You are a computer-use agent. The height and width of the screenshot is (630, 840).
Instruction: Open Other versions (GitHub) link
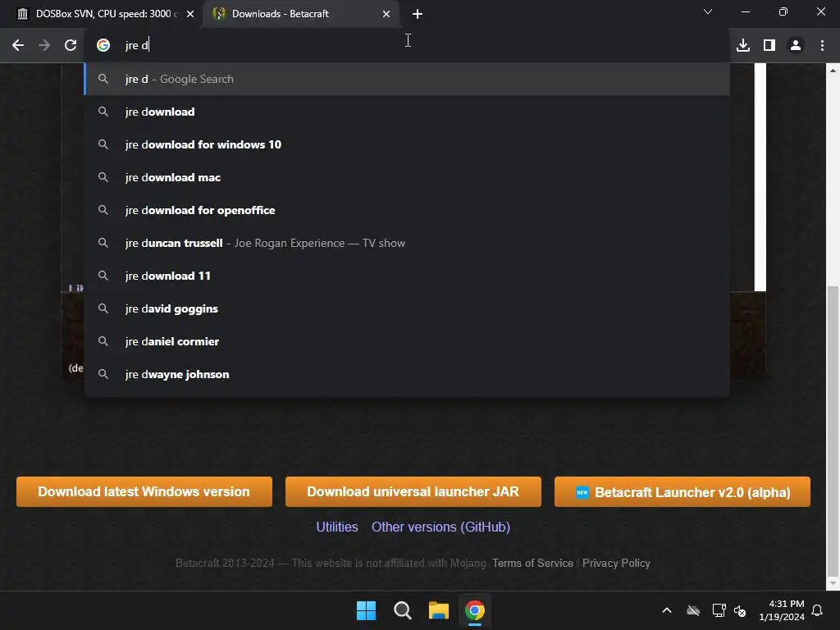(441, 527)
